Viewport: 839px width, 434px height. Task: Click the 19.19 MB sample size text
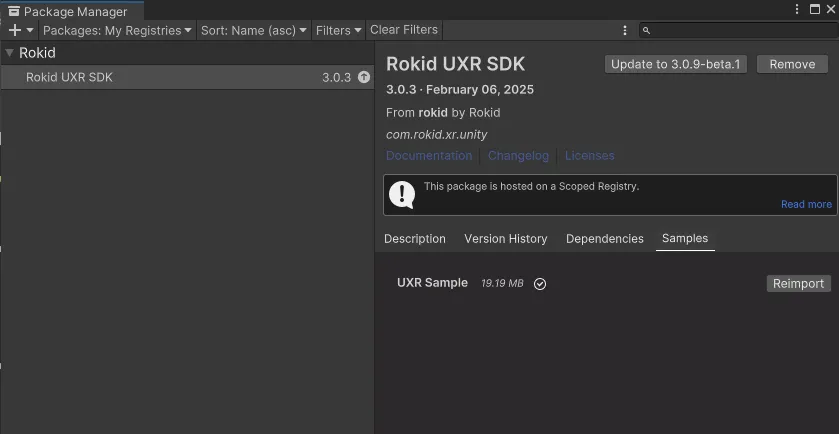pyautogui.click(x=502, y=283)
